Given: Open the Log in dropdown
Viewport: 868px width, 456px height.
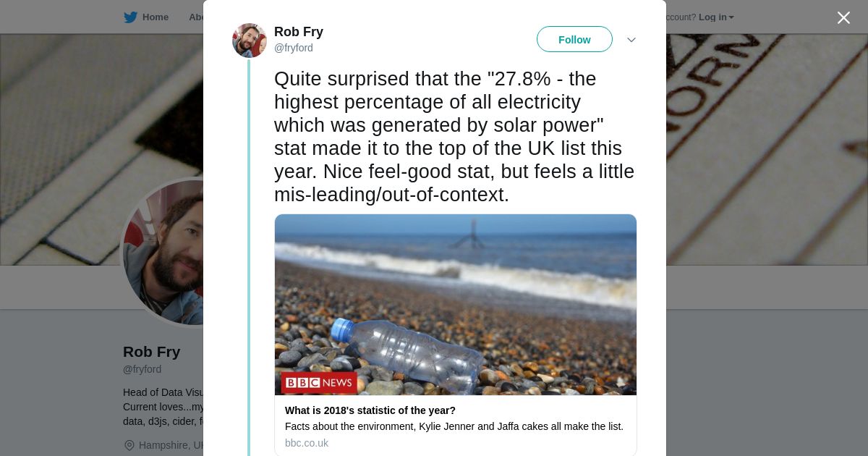Looking at the screenshot, I should click(x=715, y=17).
